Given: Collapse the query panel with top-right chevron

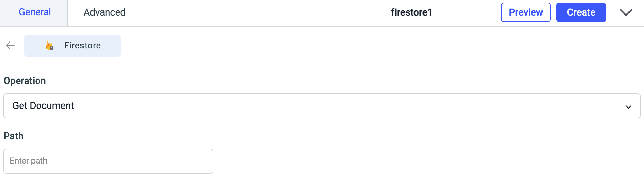Looking at the screenshot, I should point(626,12).
